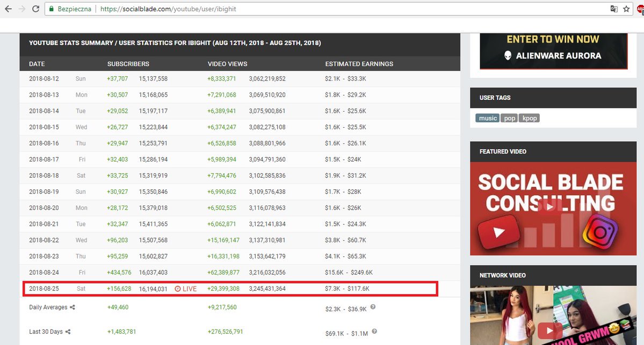
Task: Click the DATE column header
Action: point(37,64)
